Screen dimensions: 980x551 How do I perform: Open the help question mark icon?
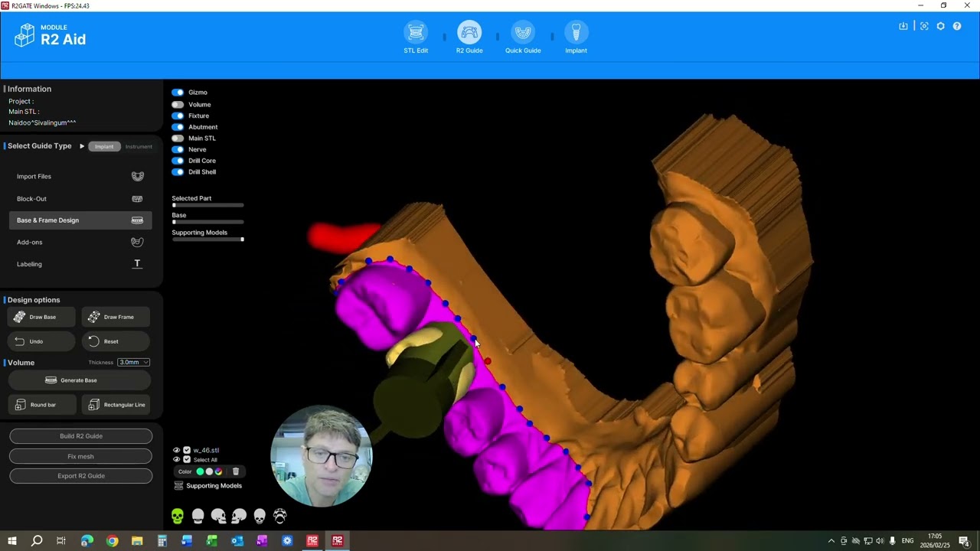click(957, 26)
